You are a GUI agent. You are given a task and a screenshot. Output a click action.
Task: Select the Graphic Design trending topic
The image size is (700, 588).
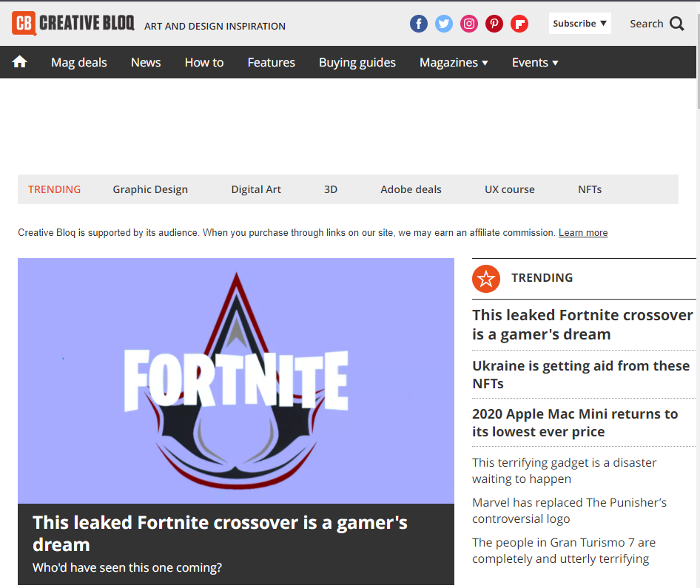coord(150,189)
